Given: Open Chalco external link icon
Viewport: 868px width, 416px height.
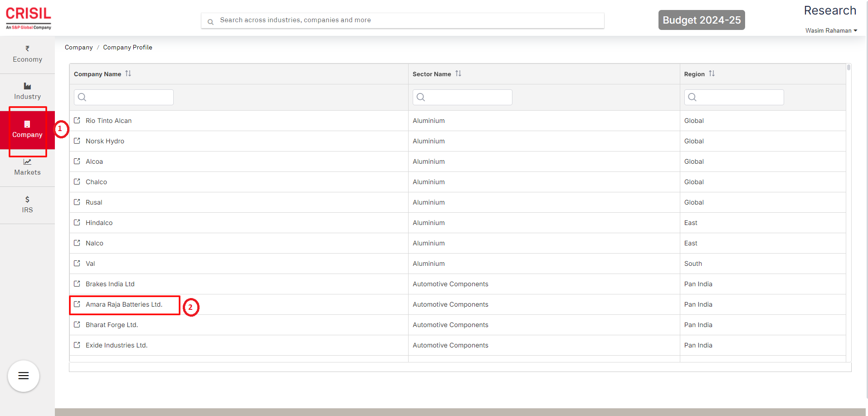Looking at the screenshot, I should coord(77,181).
